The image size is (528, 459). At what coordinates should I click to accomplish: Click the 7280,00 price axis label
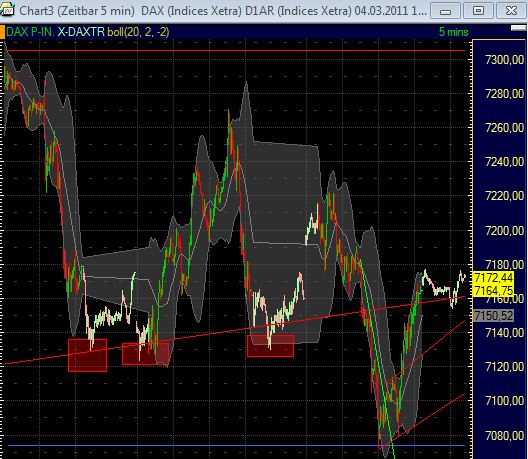click(x=504, y=94)
